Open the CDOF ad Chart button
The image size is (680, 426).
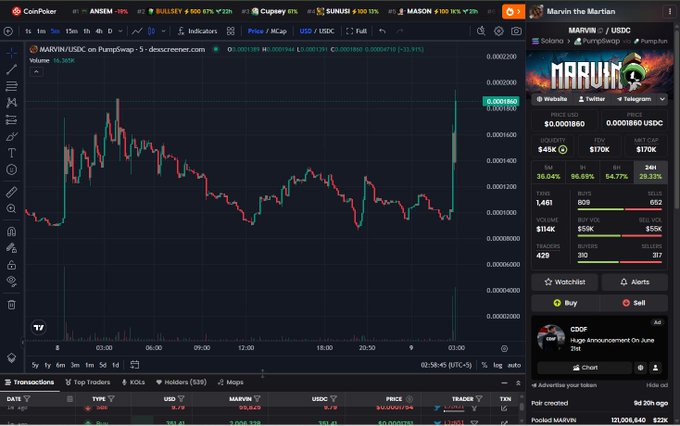pos(585,367)
